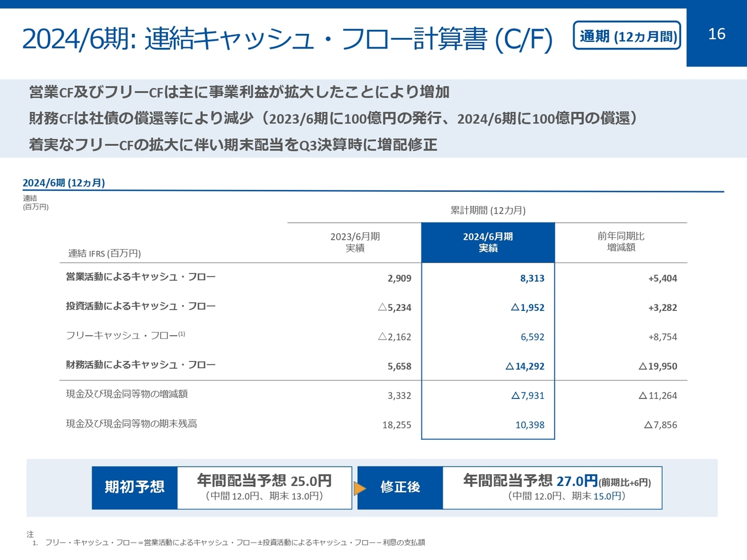This screenshot has height=560, width=747.
Task: Click the value △7,856
Action: tap(661, 425)
